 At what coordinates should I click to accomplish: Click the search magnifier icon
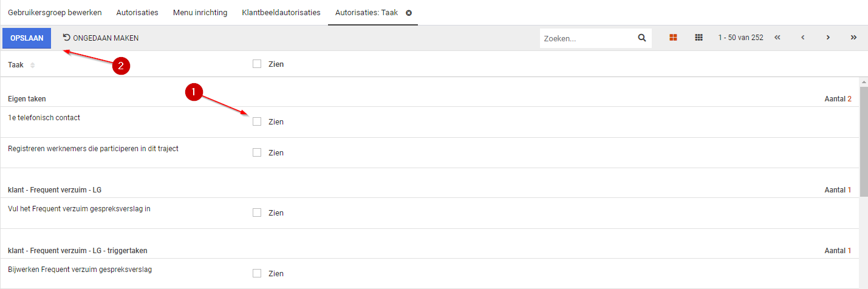pos(642,38)
